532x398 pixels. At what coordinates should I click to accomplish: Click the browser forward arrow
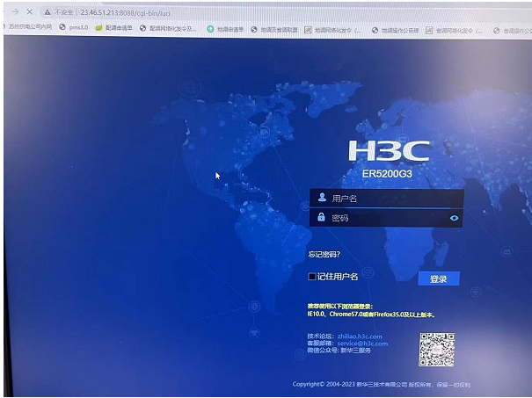15,12
